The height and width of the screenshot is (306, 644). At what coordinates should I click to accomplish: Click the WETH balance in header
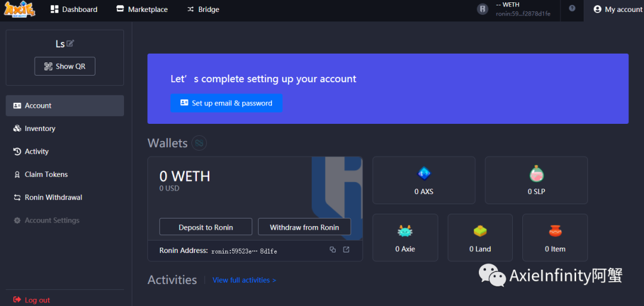pos(507,5)
